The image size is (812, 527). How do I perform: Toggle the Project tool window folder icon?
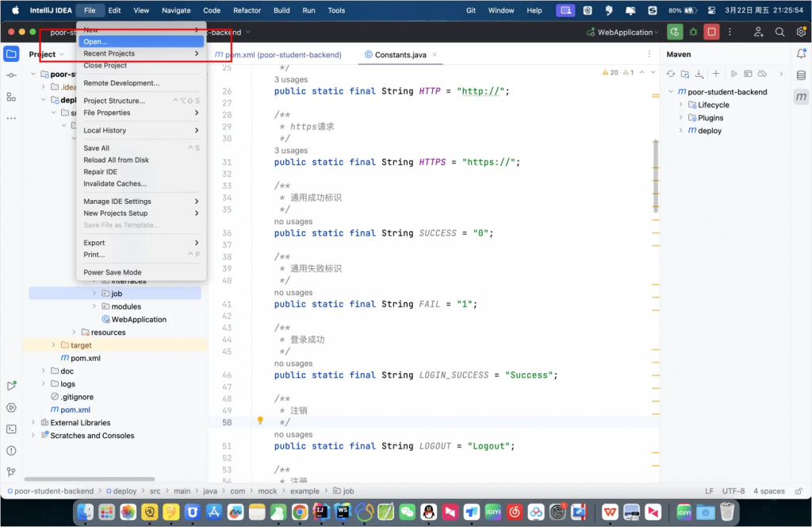click(x=11, y=54)
